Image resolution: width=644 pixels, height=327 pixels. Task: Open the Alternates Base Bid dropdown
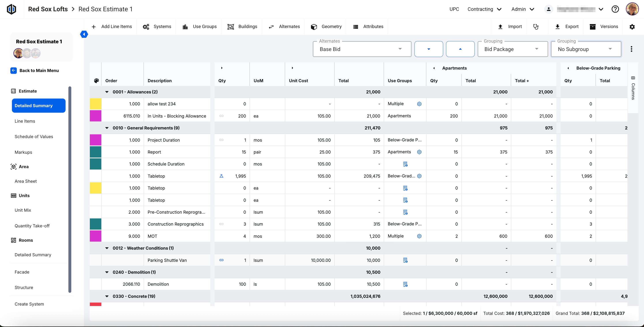pos(362,49)
